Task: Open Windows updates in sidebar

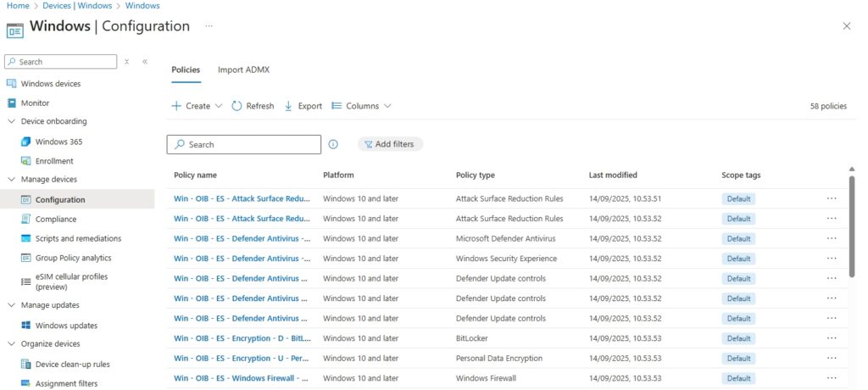Action: (x=66, y=326)
